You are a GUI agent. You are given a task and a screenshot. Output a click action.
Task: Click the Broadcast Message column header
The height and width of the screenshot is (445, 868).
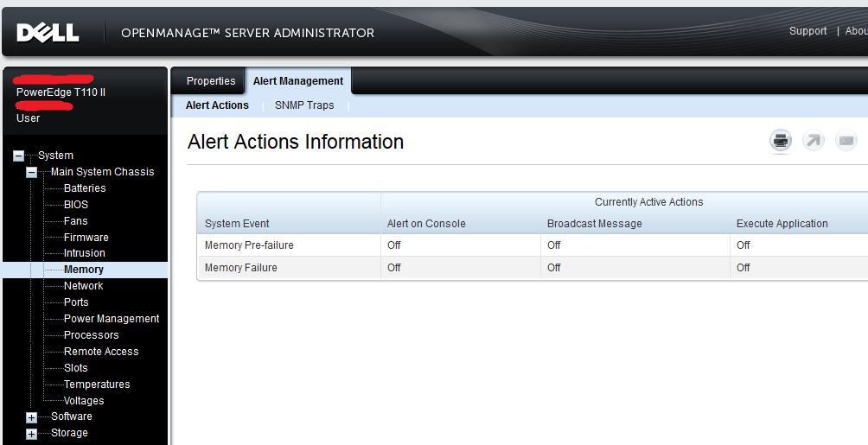click(x=595, y=224)
